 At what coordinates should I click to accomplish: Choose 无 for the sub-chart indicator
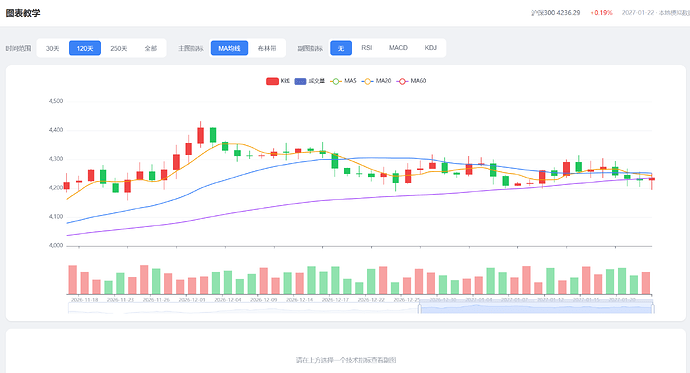pos(341,48)
